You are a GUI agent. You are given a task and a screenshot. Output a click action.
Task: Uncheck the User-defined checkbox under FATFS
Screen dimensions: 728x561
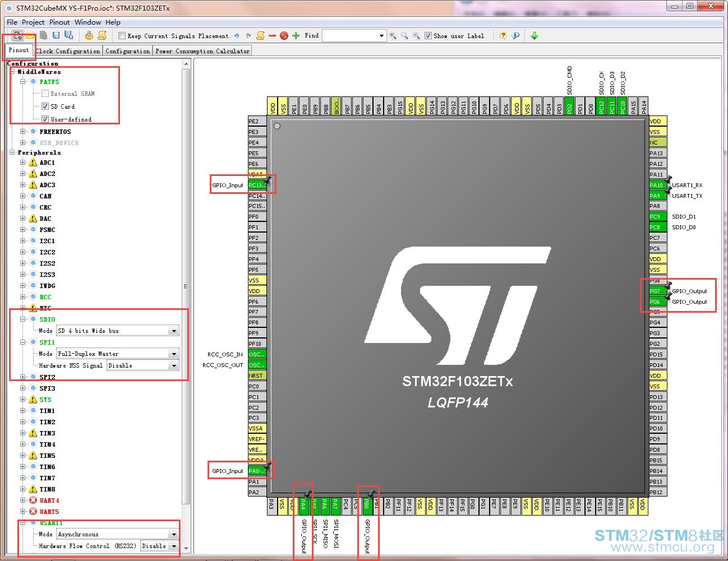point(45,119)
